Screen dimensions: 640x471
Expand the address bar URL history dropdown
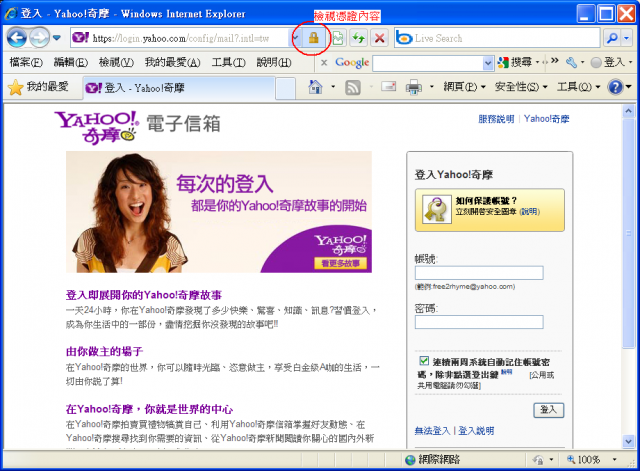pos(296,38)
